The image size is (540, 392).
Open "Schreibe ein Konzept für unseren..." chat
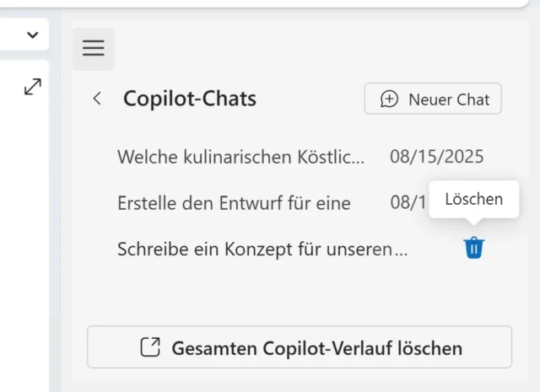[x=262, y=249]
